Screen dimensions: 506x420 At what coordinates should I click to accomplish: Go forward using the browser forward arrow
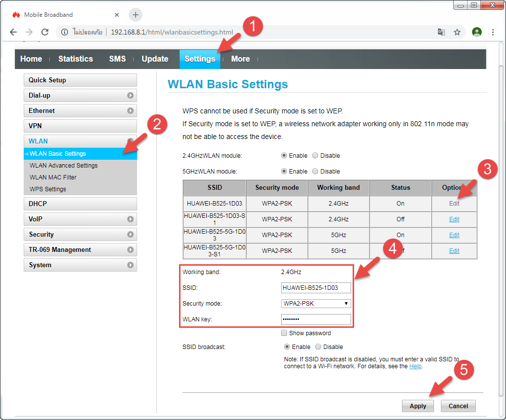(29, 32)
